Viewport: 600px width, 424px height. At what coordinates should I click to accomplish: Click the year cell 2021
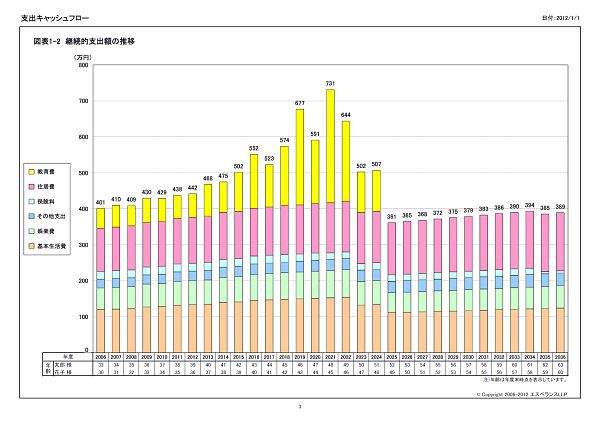[330, 357]
